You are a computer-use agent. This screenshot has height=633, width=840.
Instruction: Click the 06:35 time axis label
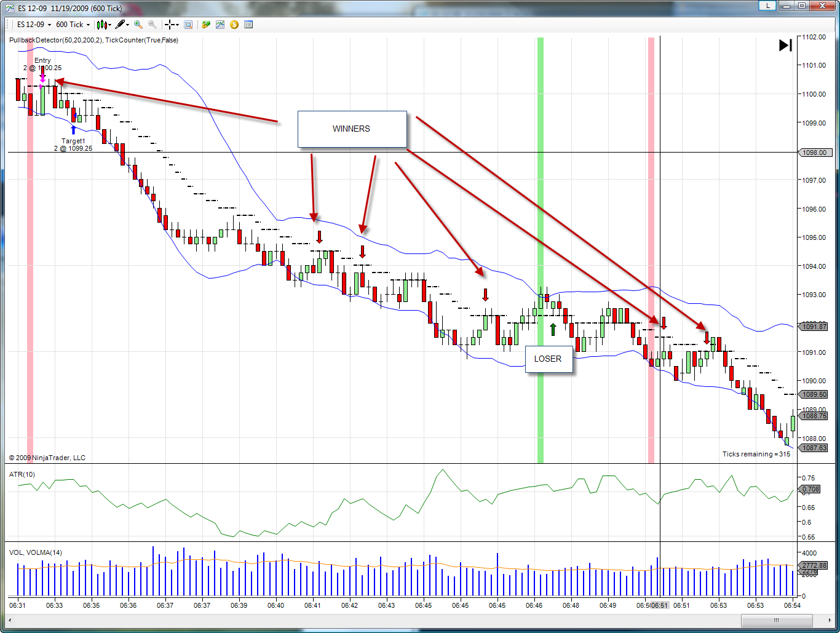coord(92,606)
